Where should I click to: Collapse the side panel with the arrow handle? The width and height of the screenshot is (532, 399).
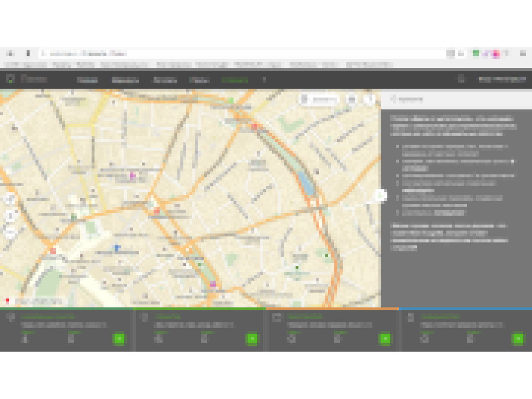point(381,195)
